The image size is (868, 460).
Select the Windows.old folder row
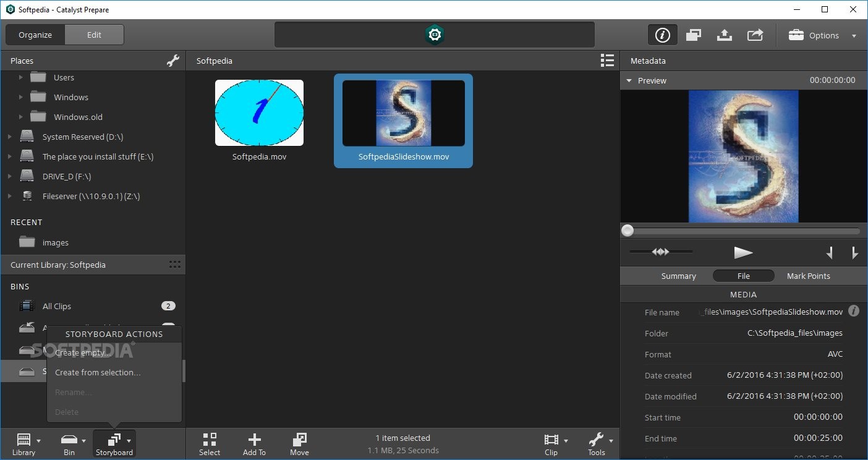click(x=93, y=117)
